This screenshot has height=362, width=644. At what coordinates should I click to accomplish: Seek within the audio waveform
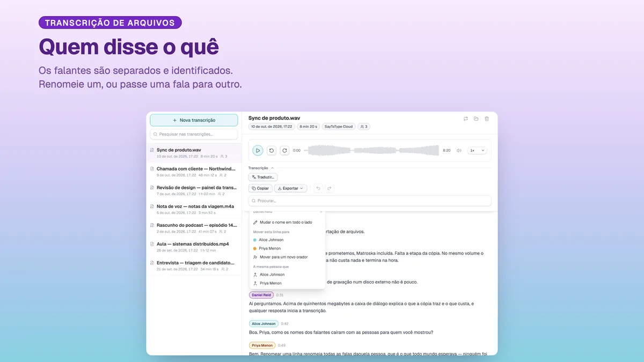[x=371, y=151]
